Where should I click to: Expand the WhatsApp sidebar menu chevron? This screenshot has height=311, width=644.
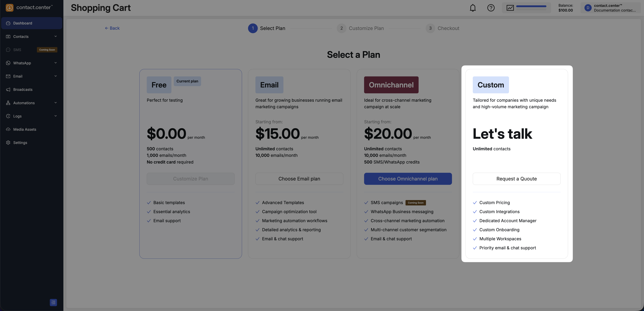56,63
